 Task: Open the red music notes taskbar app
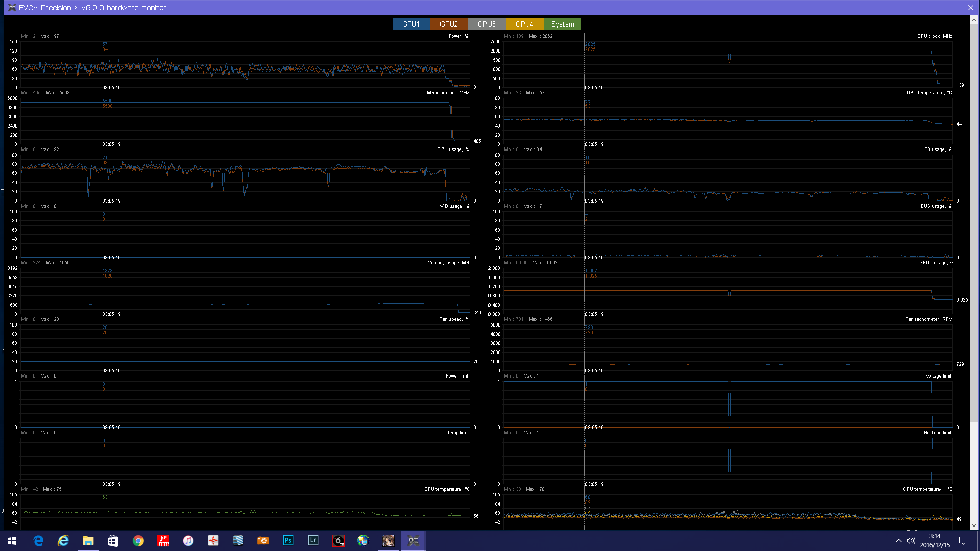point(163,540)
